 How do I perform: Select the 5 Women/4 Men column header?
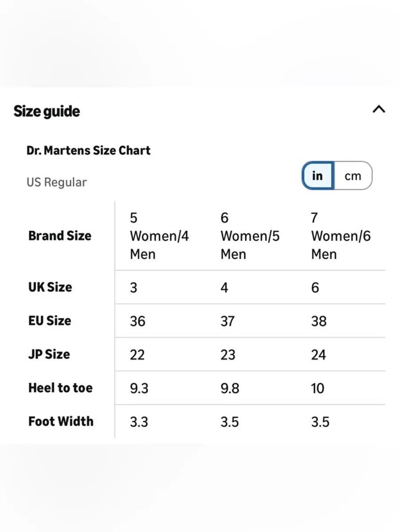pos(159,236)
